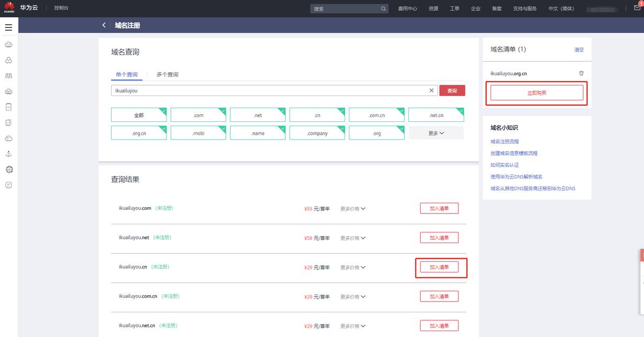Viewport: 644px width, 337px height.
Task: Click the domain name query input field
Action: (x=268, y=91)
